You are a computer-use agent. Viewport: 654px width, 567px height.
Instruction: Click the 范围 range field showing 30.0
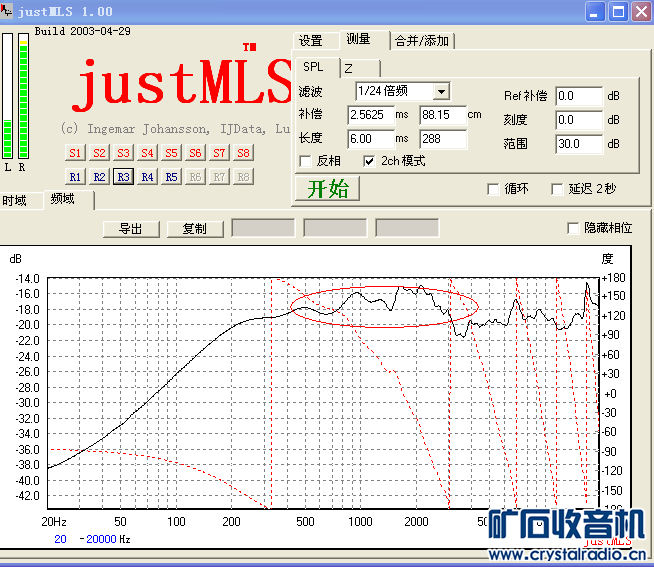click(x=579, y=144)
